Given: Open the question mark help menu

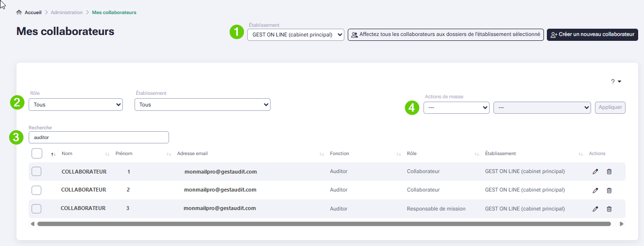Looking at the screenshot, I should (x=616, y=82).
